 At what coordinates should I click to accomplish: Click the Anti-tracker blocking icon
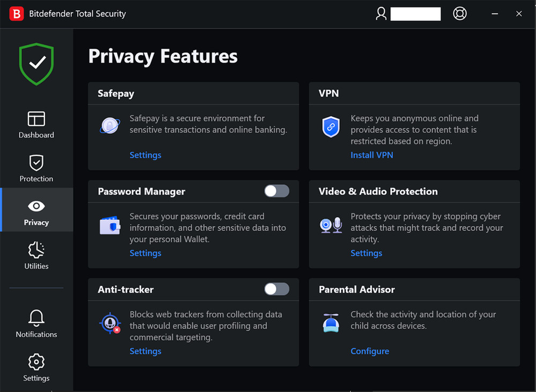(110, 323)
